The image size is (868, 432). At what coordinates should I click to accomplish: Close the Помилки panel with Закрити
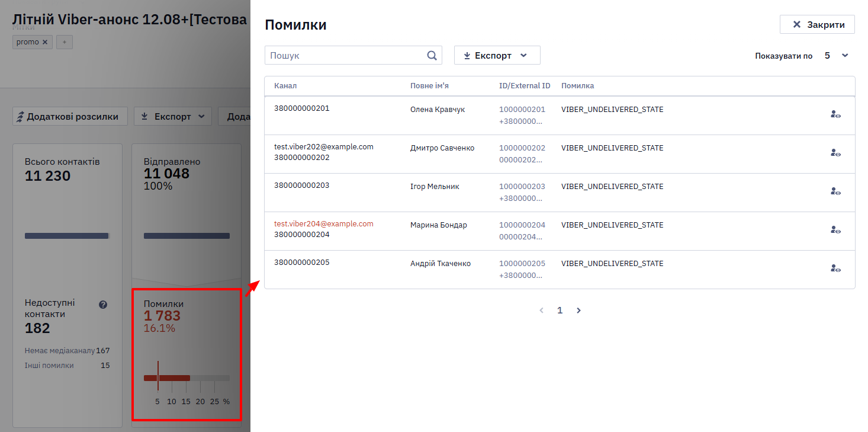817,24
